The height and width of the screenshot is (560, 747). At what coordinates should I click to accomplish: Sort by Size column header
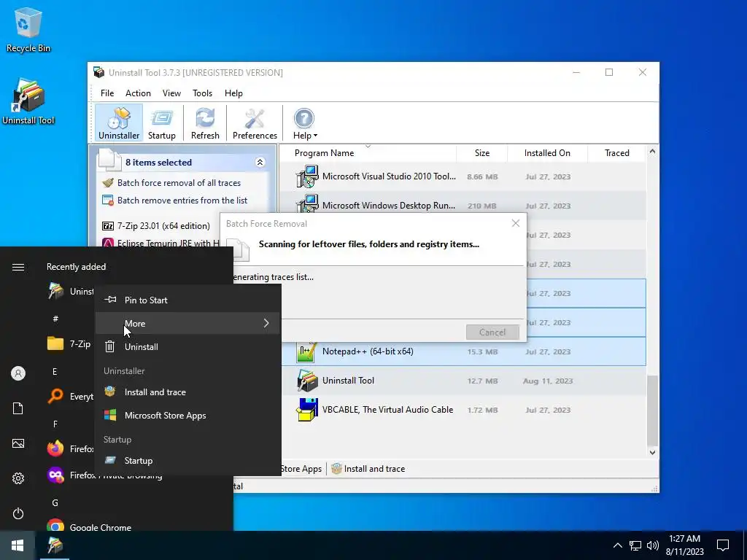482,153
